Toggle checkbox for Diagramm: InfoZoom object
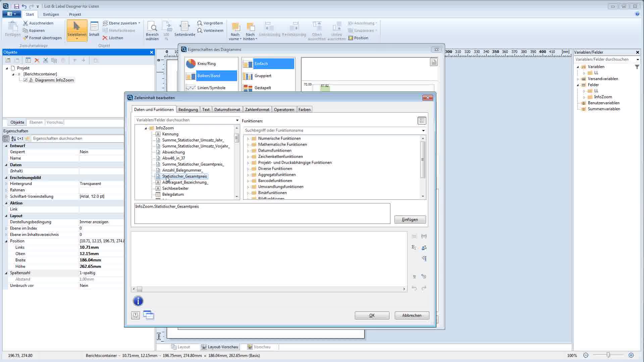The height and width of the screenshot is (362, 644). pos(25,80)
